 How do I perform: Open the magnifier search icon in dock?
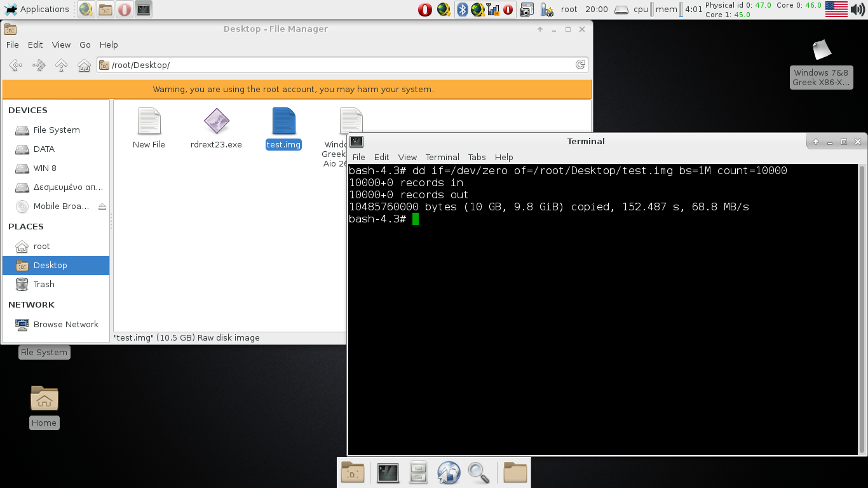point(478,473)
